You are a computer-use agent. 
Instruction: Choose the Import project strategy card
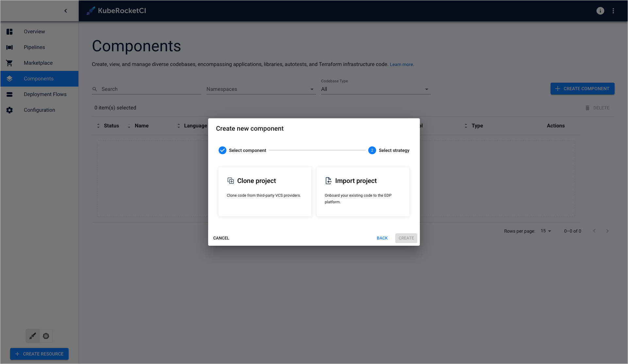coord(363,191)
